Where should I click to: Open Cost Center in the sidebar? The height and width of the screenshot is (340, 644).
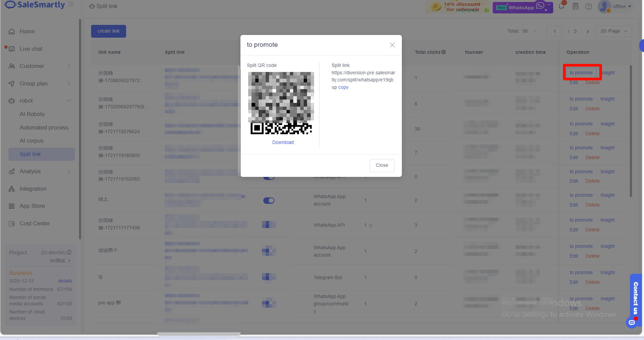tap(35, 223)
